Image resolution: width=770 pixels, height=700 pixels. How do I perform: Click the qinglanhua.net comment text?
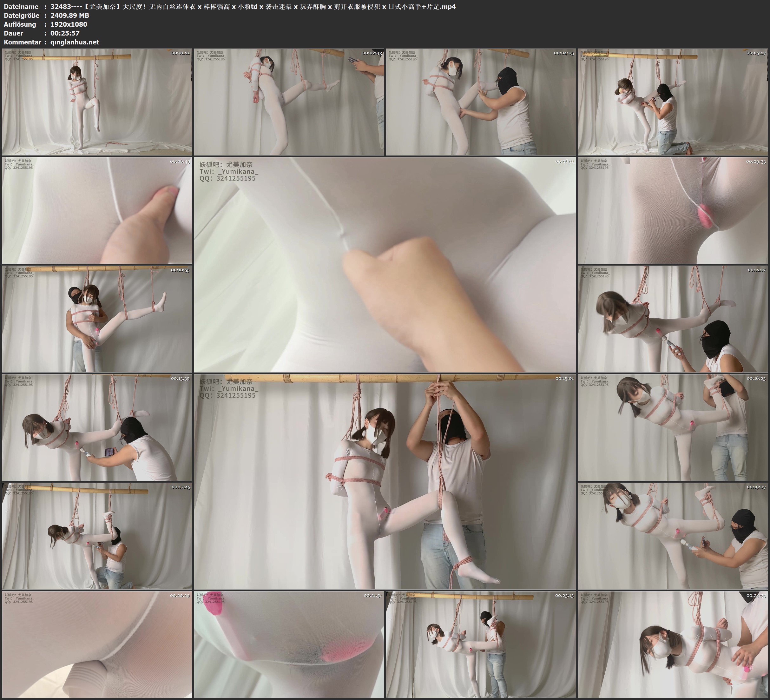pyautogui.click(x=75, y=42)
